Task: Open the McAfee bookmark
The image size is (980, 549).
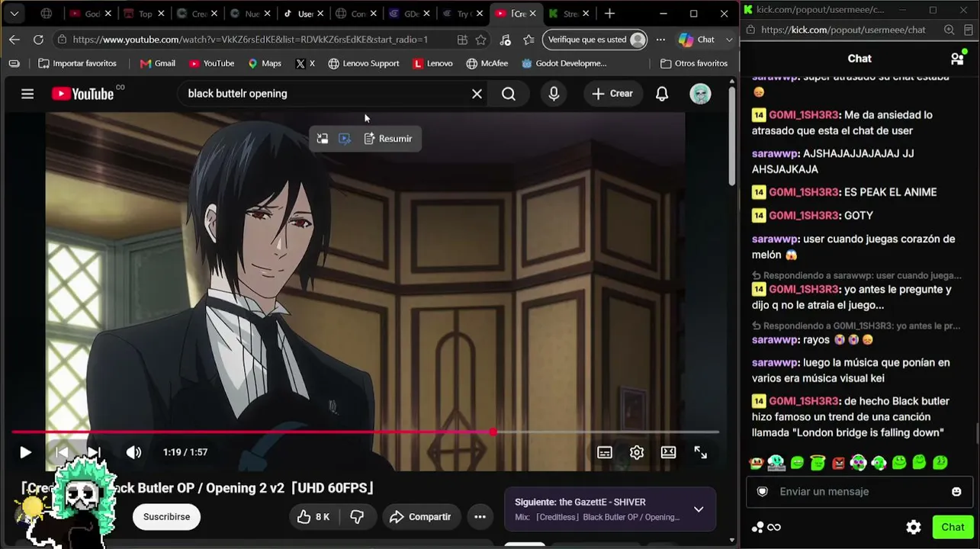Action: [487, 63]
